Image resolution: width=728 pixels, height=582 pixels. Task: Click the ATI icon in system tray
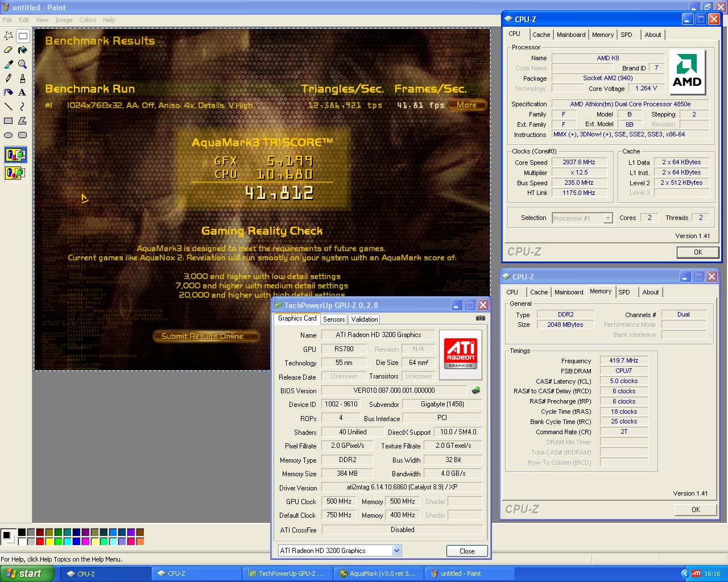click(696, 573)
